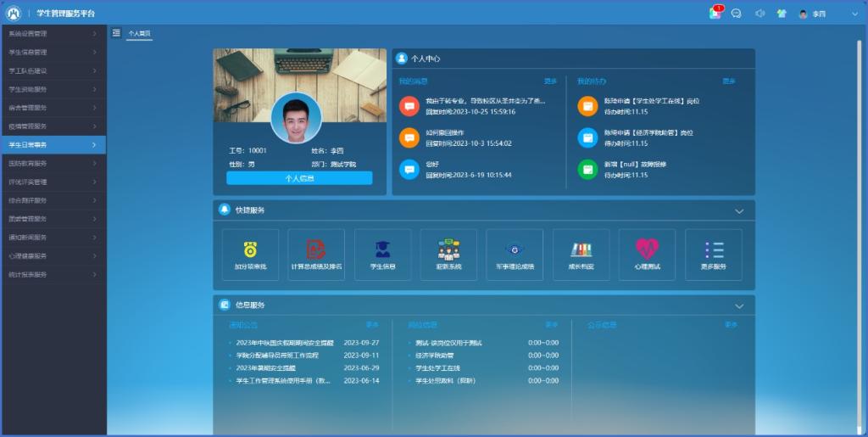Screen dimensions: 868x437
Task: Click the speaker announcement icon in header
Action: (759, 14)
